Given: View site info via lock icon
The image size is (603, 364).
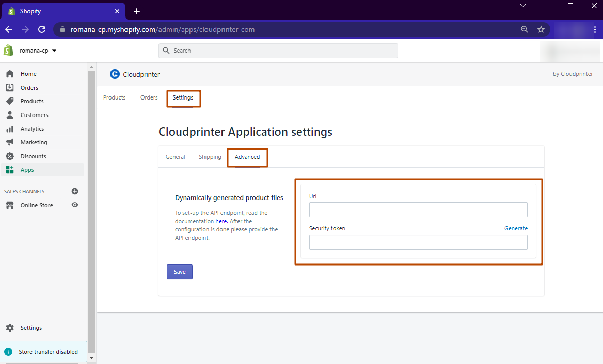Looking at the screenshot, I should coord(62,29).
